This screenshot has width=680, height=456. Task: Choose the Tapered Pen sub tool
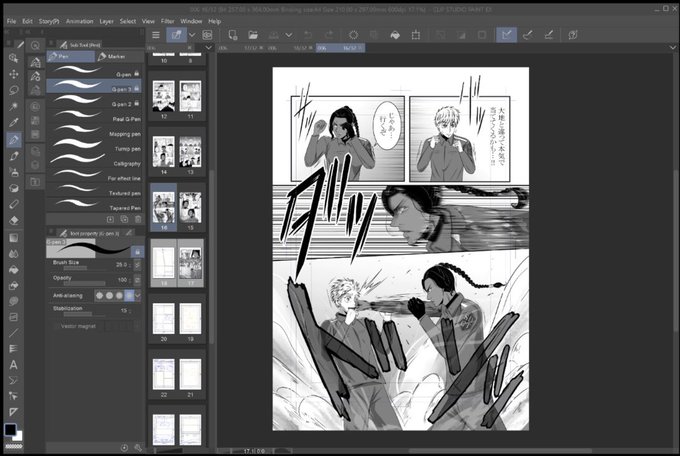click(x=94, y=207)
